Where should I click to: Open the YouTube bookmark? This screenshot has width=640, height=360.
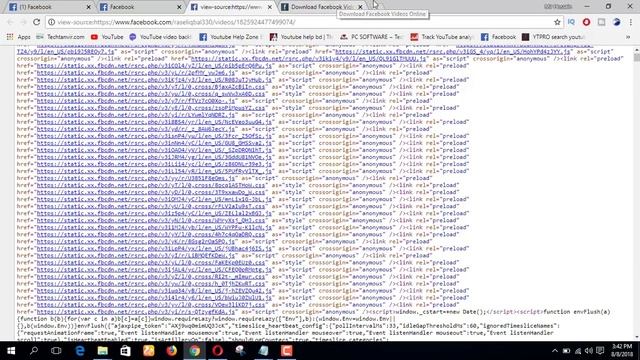pos(107,37)
